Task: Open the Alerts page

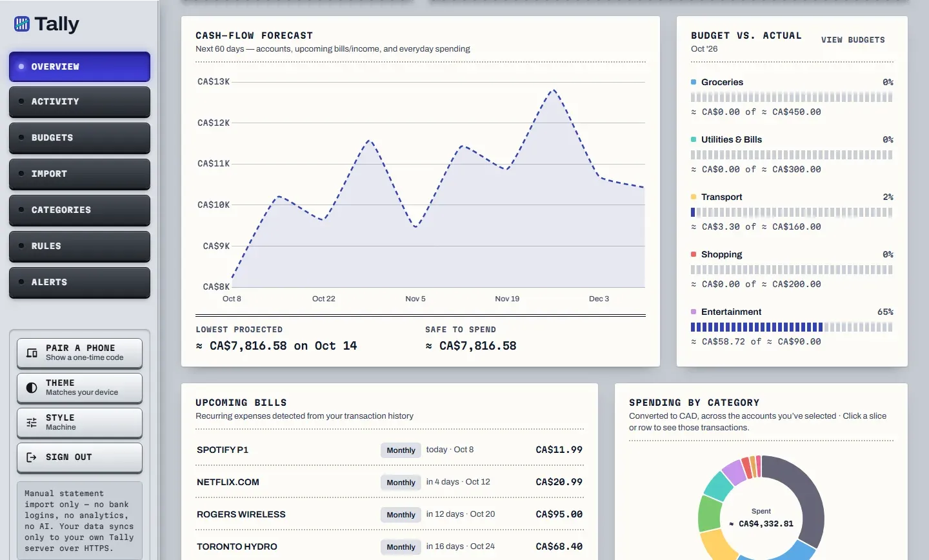Action: [x=79, y=283]
